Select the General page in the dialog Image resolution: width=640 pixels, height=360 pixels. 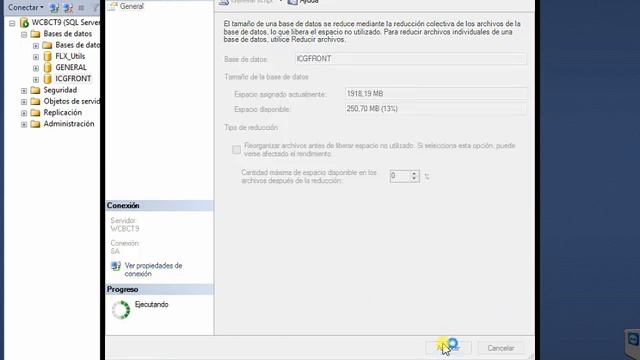pyautogui.click(x=131, y=6)
